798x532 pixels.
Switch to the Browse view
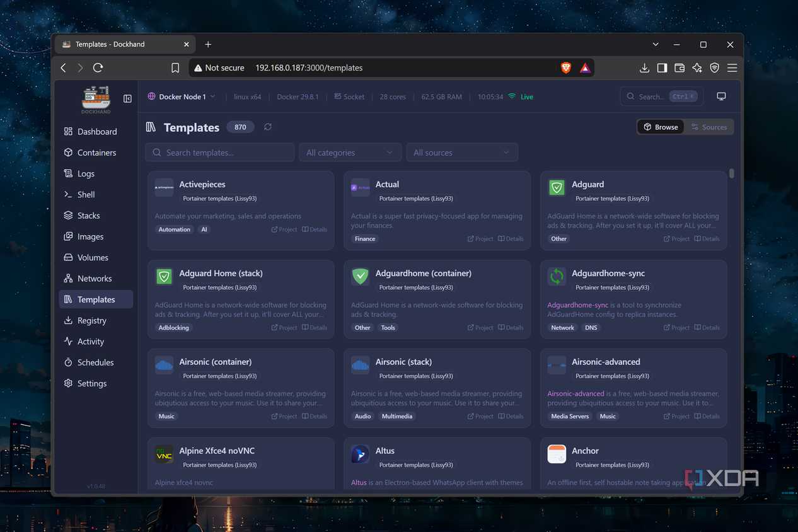click(661, 127)
